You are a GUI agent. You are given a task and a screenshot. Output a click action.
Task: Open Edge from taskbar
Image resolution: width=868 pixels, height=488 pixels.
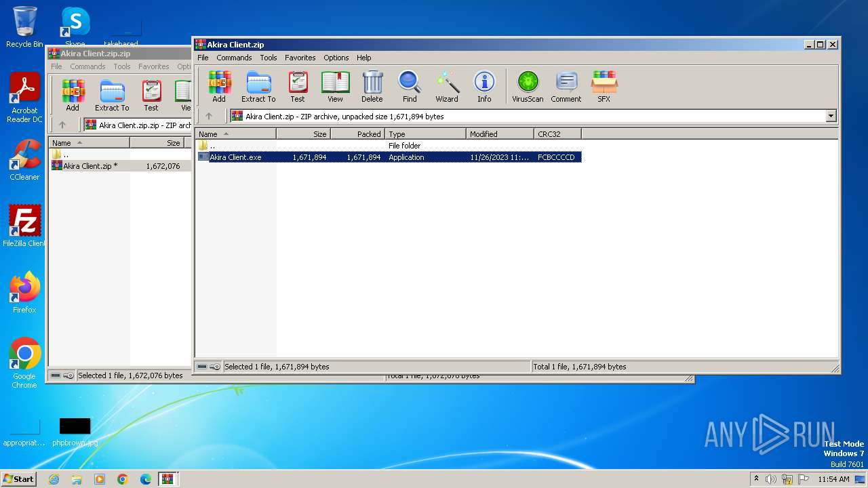146,479
